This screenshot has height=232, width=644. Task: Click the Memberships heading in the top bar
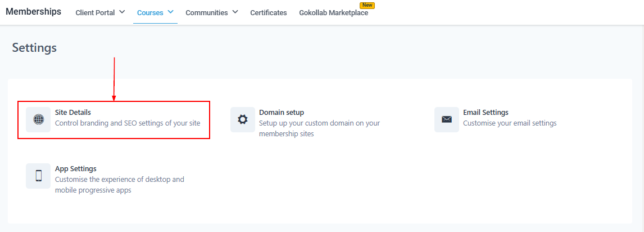33,12
